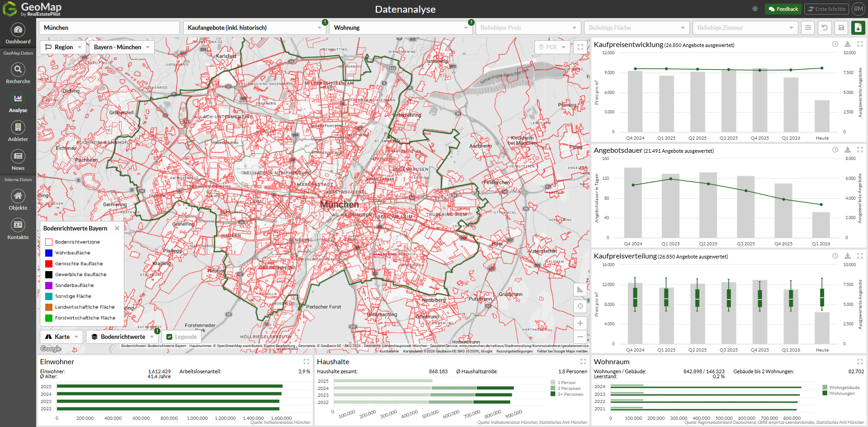Click the blue Wohnbaufläche legend swatch
The image size is (868, 427).
(49, 253)
